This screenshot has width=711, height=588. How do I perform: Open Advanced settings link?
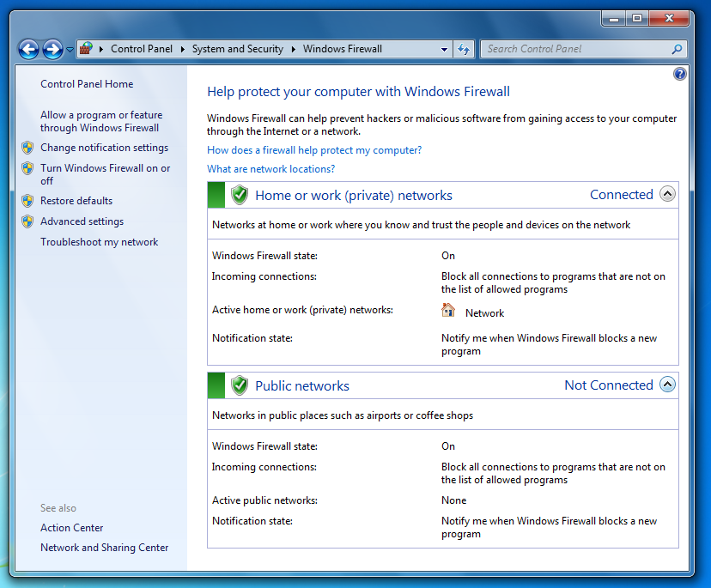[82, 221]
